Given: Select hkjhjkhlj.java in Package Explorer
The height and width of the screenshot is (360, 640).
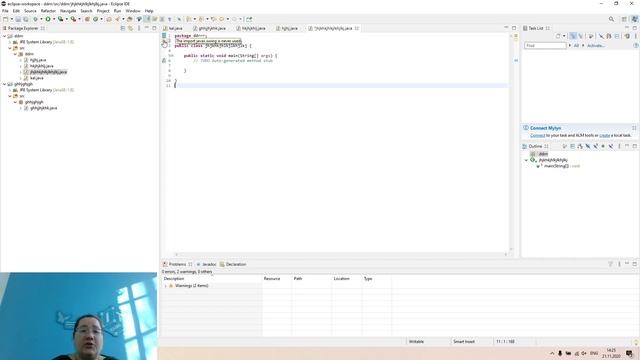Looking at the screenshot, I should [x=41, y=66].
